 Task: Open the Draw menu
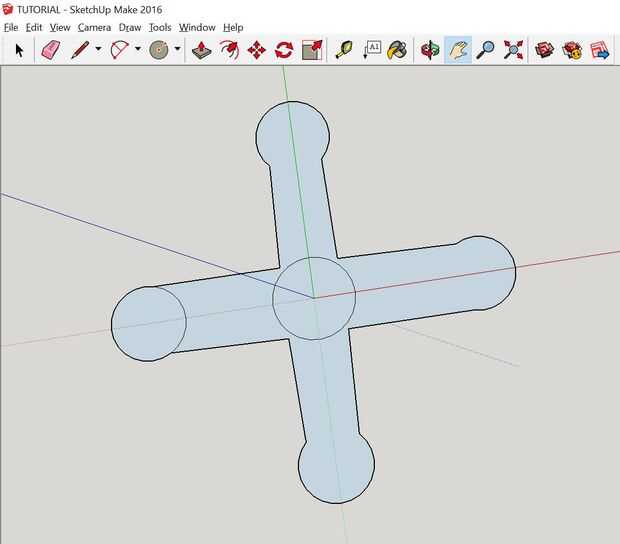[x=130, y=27]
